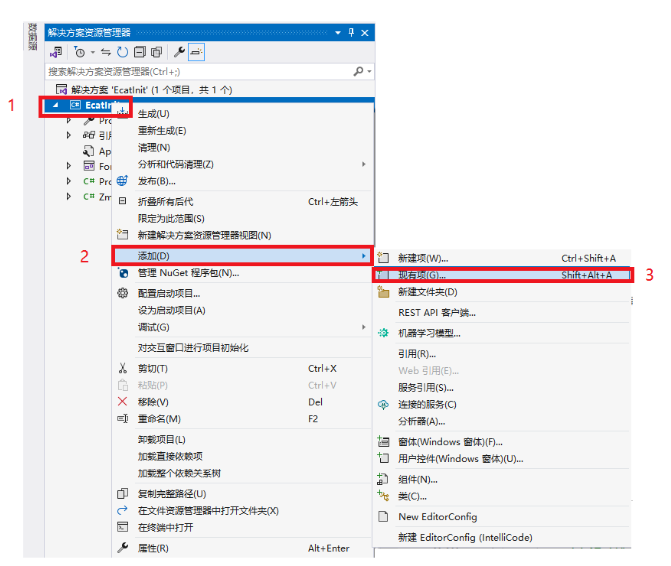
Task: Click 发布(B)... globe icon entry
Action: pyautogui.click(x=122, y=181)
